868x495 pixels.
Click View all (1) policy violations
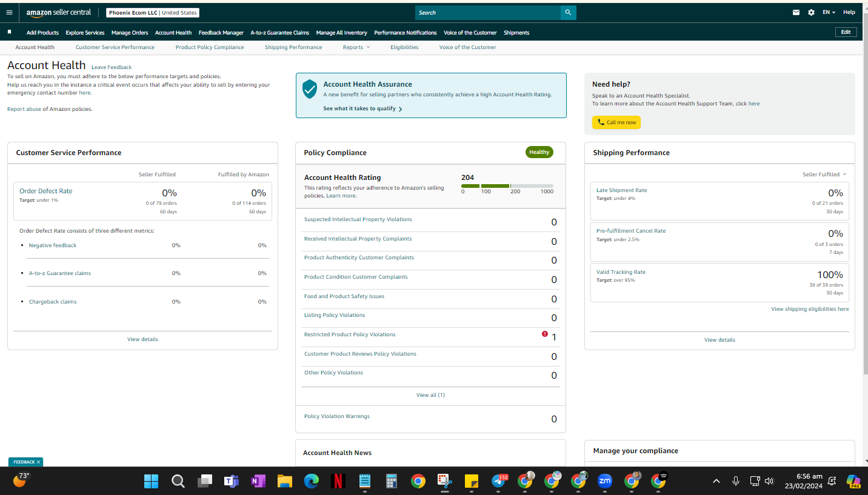pos(430,395)
